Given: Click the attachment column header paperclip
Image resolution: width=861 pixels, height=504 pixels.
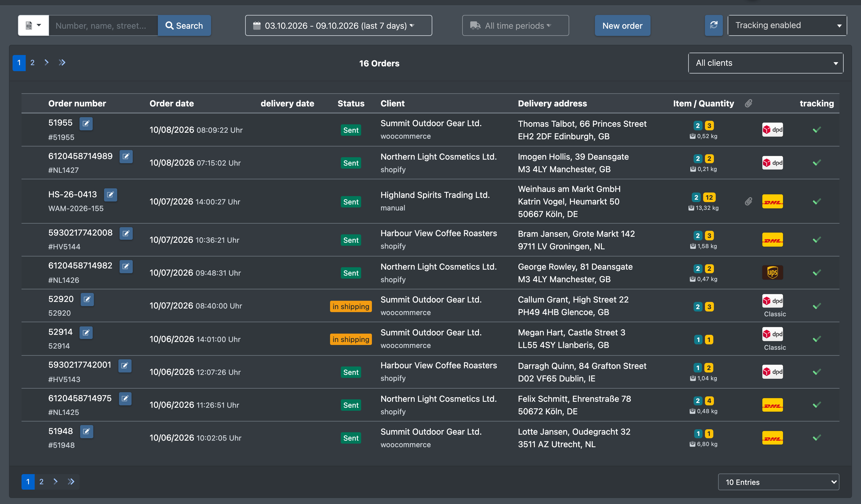Looking at the screenshot, I should point(748,103).
